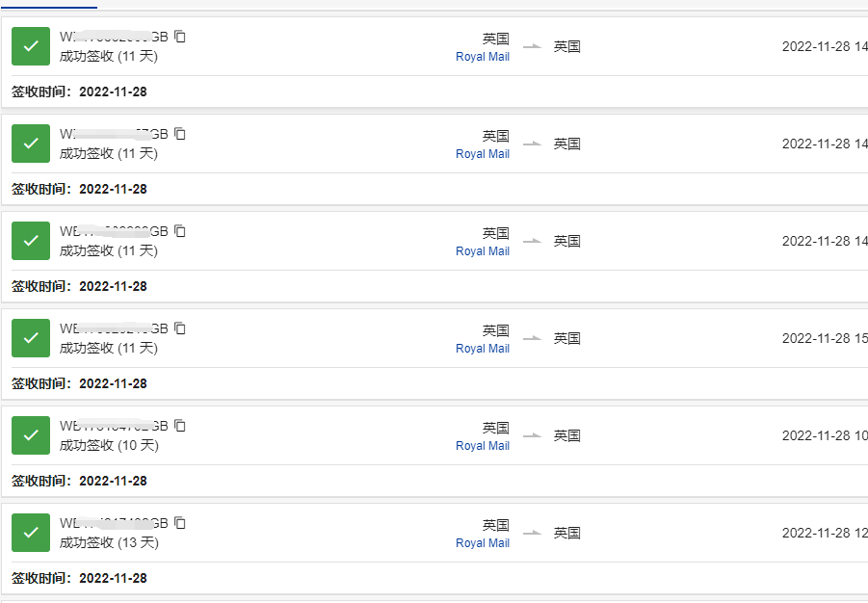Click the fourth shipment's green checkmark
This screenshot has width=868, height=603.
(31, 338)
